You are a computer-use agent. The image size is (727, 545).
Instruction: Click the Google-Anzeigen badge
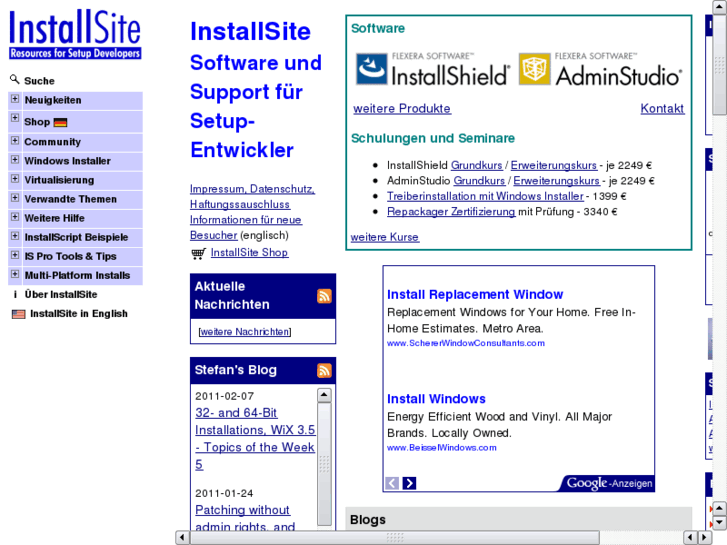(x=608, y=483)
